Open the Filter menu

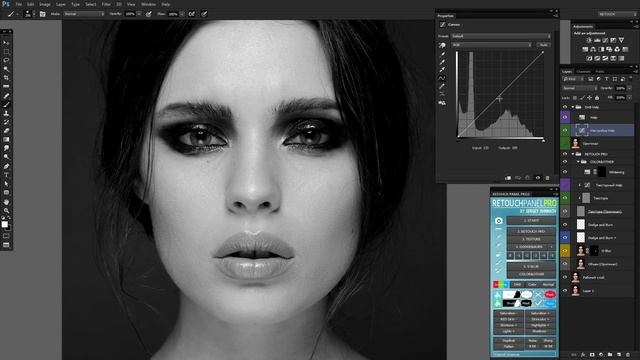(x=106, y=4)
